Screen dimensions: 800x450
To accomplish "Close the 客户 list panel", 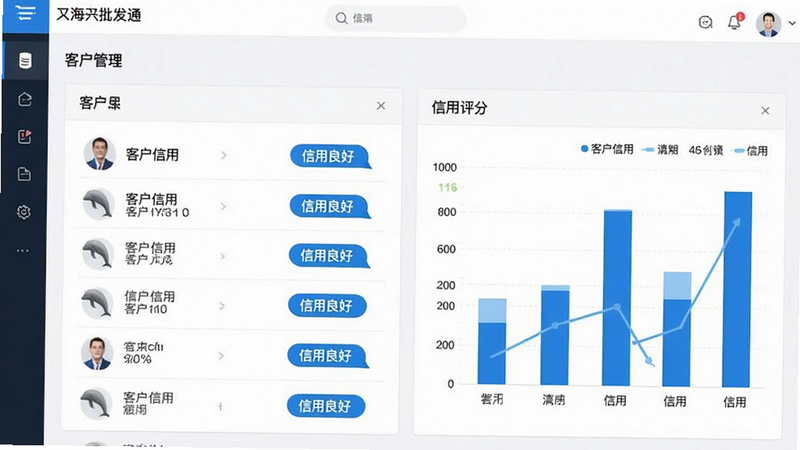I will (381, 106).
